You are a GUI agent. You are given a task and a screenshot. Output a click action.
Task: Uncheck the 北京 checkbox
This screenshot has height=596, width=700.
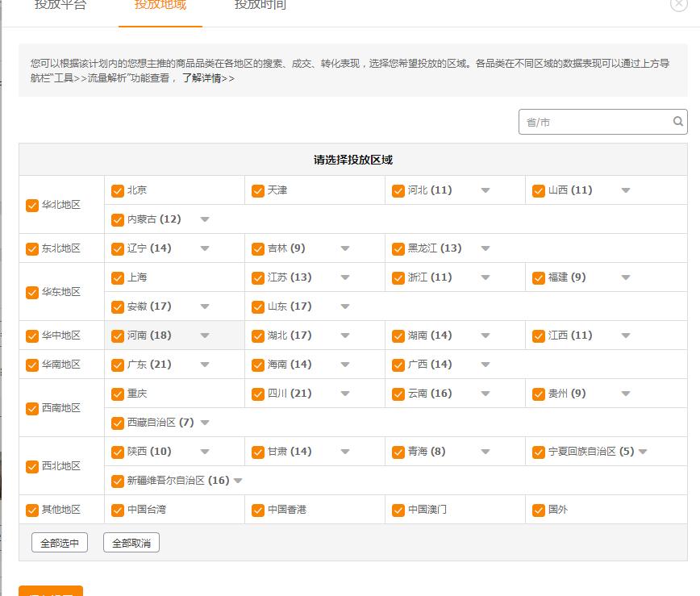(118, 190)
